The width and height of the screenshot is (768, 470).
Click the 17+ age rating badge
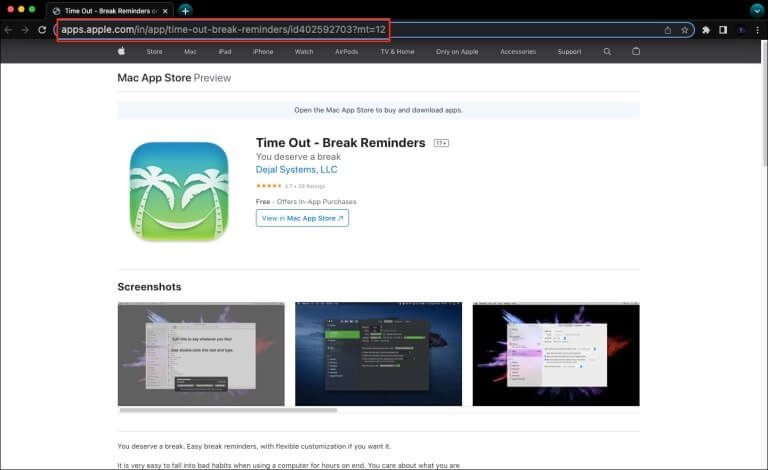click(x=441, y=143)
